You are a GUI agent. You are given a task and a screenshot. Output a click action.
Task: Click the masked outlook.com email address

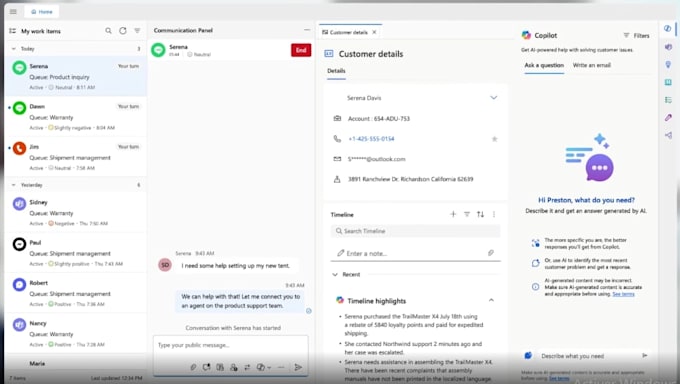pyautogui.click(x=376, y=159)
